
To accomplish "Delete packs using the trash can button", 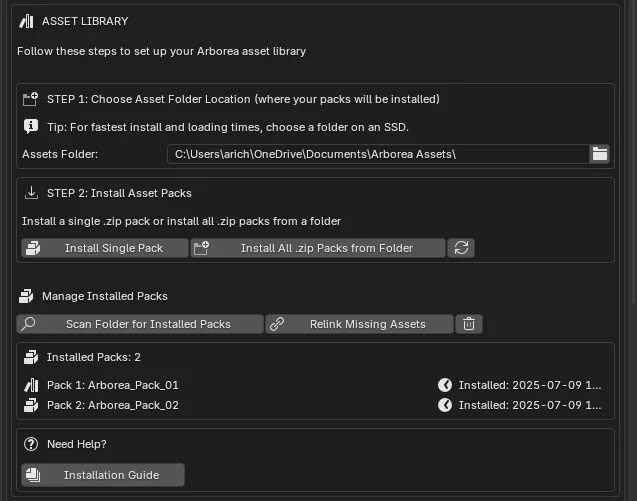I will tap(469, 324).
